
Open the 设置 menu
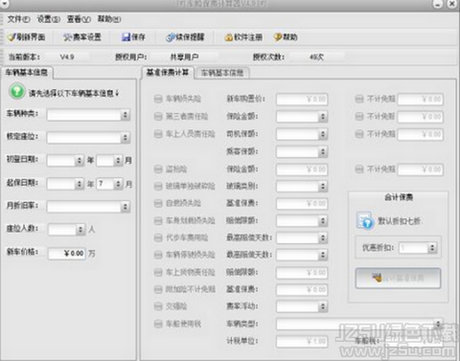tap(49, 19)
